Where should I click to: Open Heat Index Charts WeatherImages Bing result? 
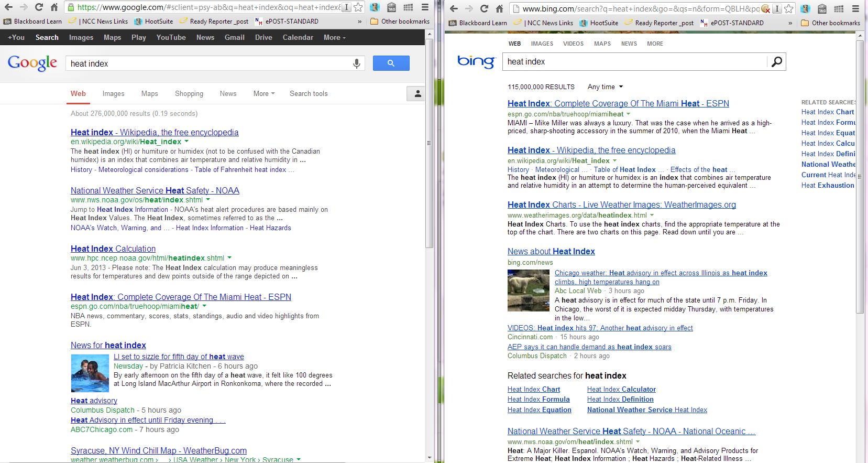[622, 204]
